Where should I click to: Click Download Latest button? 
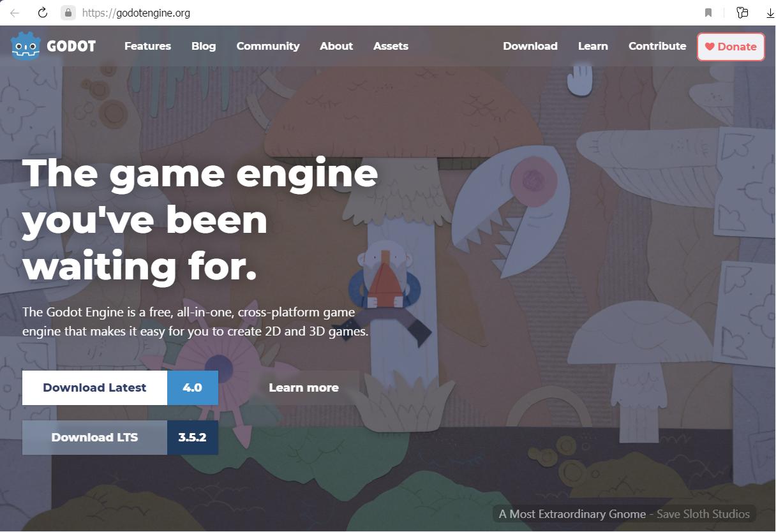tap(94, 388)
